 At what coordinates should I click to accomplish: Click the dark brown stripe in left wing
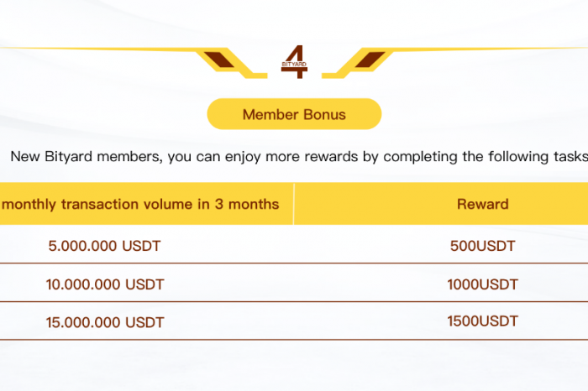pos(219,60)
